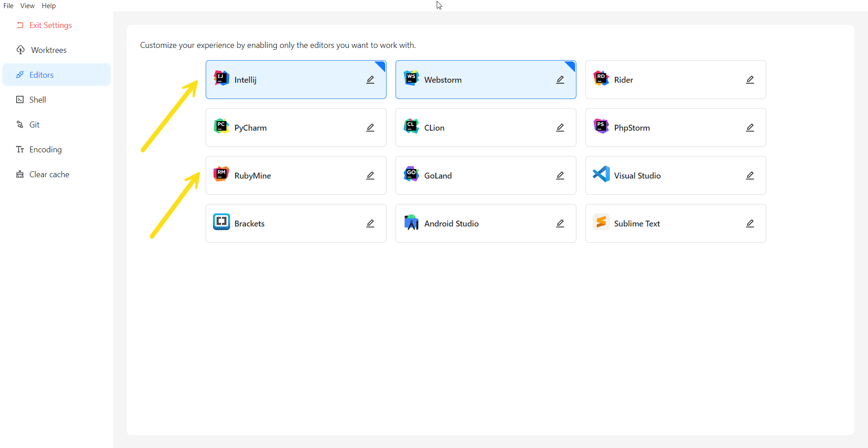Click the Git sidebar icon
Viewport: 868px width, 448px height.
(19, 124)
